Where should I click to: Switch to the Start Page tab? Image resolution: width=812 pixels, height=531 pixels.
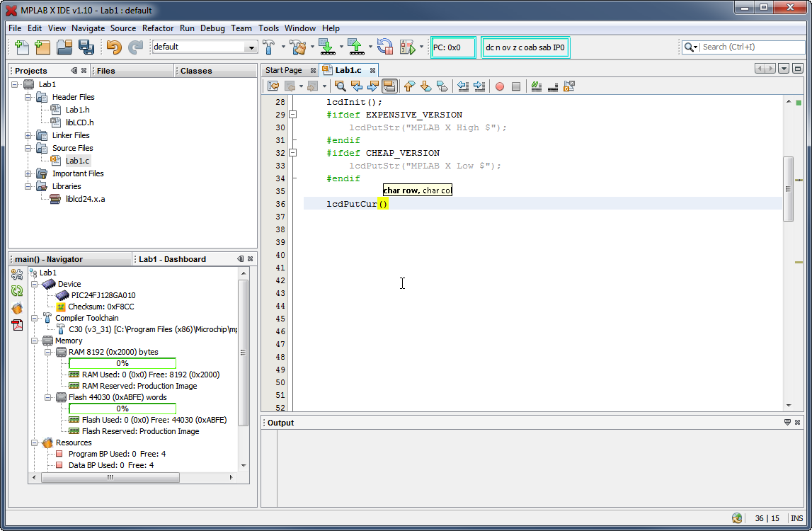(x=284, y=70)
